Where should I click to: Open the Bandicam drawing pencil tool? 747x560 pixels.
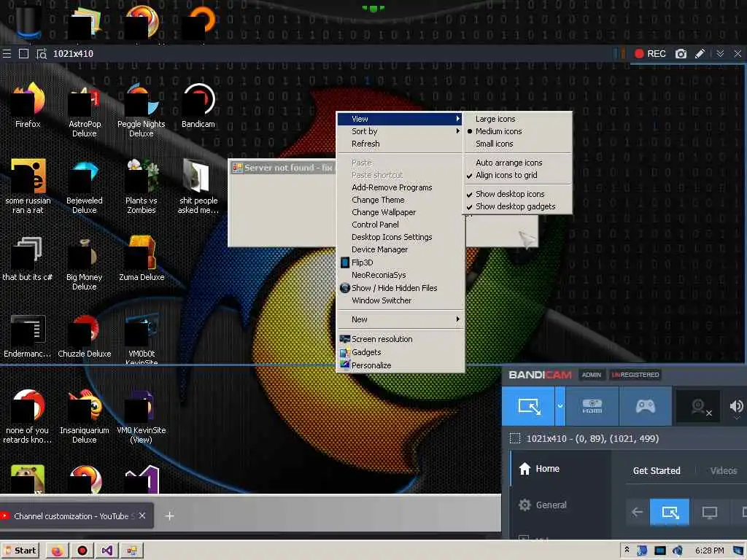[x=700, y=54]
